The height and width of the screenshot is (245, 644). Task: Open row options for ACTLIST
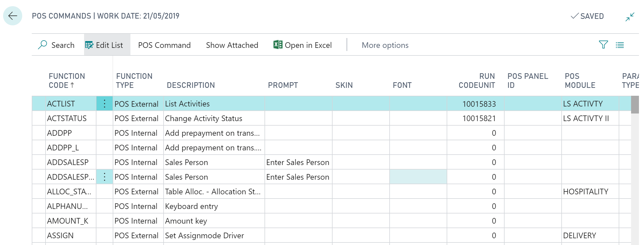click(104, 104)
